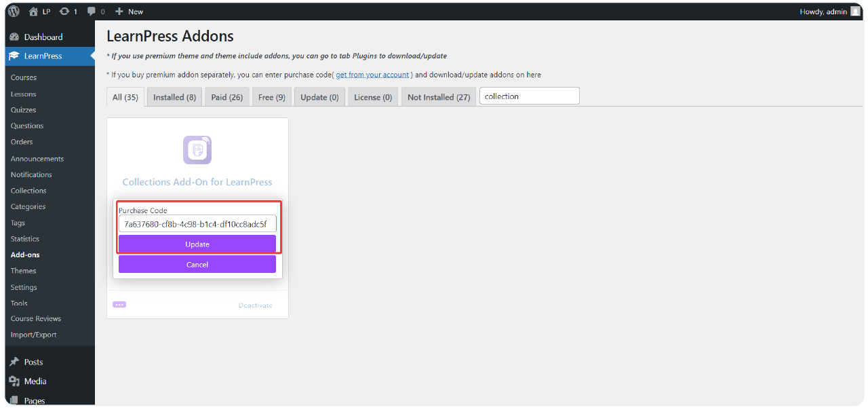Switch to License (0) tab
The height and width of the screenshot is (408, 868).
click(x=373, y=97)
